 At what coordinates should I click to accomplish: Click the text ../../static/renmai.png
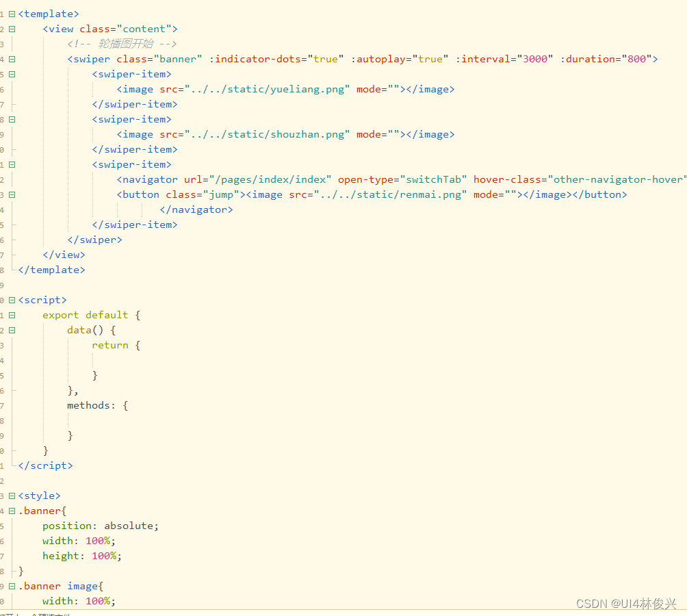[x=391, y=194]
